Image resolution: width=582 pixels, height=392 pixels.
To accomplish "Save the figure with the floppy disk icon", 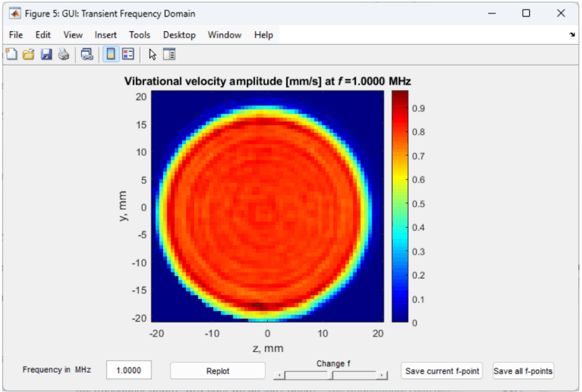I will coord(46,55).
